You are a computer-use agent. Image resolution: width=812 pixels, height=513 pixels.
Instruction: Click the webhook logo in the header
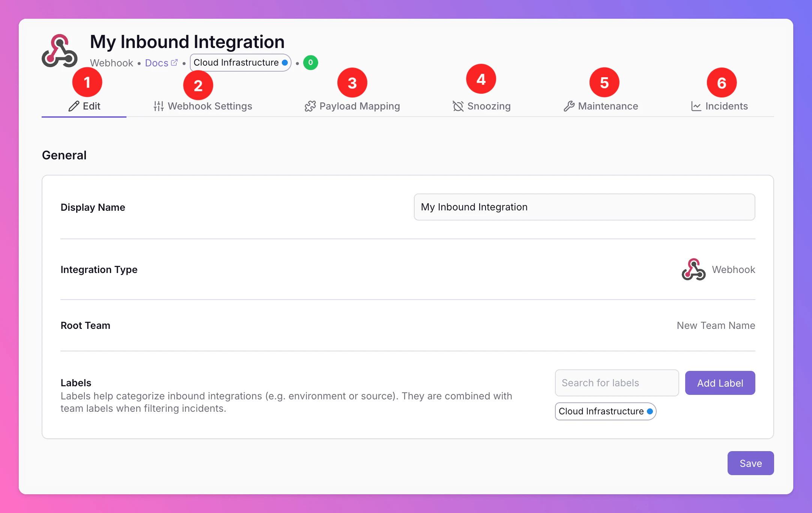tap(59, 51)
